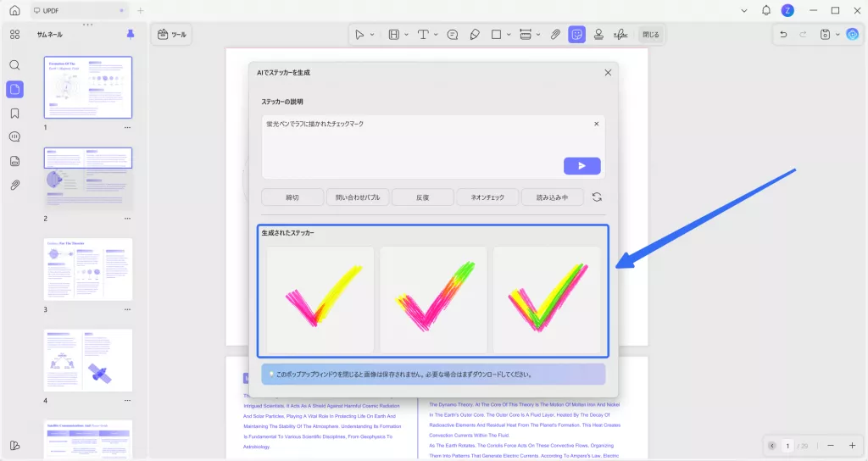Select the paperclip attach file tool
868x461 pixels.
pos(555,34)
